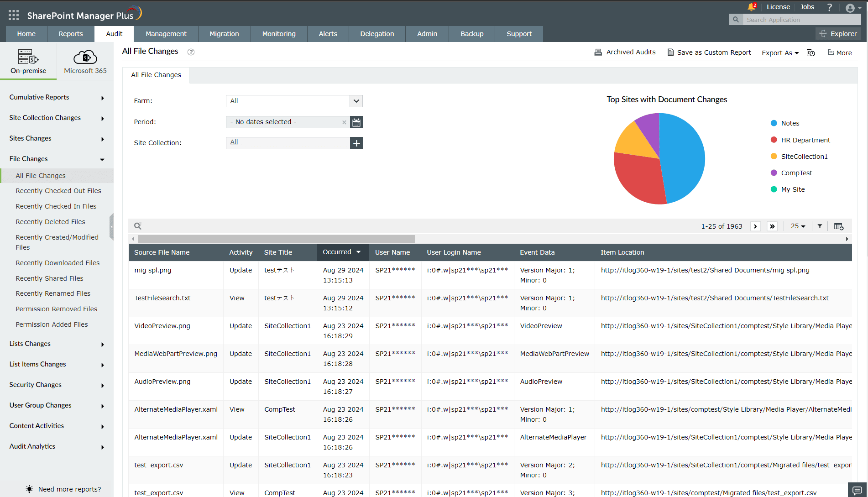
Task: Switch to the Management tab
Action: tap(166, 34)
